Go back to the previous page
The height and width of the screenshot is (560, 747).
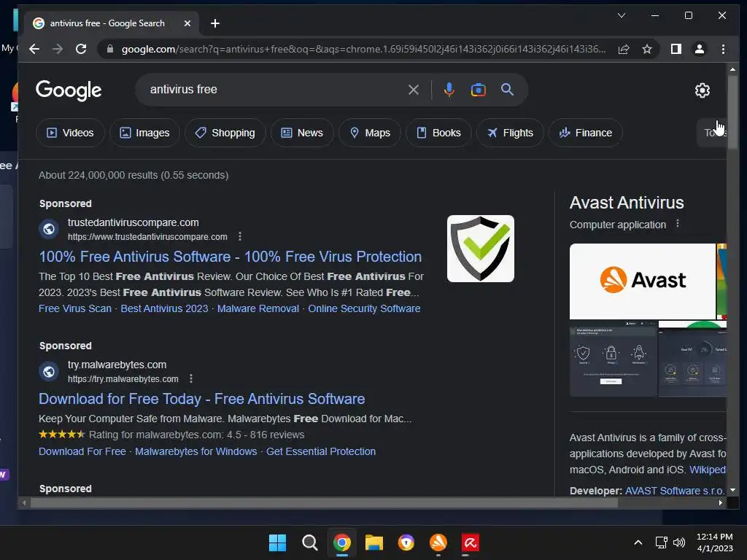(x=34, y=49)
